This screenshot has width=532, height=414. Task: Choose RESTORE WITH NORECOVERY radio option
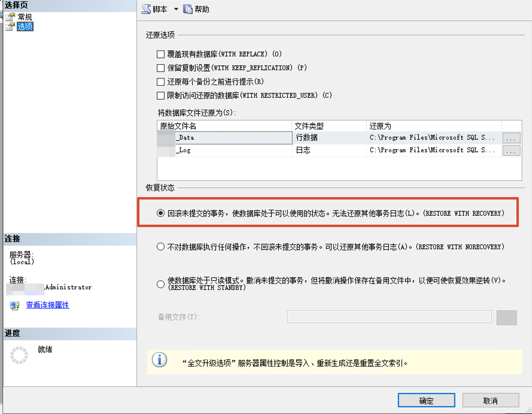[161, 247]
